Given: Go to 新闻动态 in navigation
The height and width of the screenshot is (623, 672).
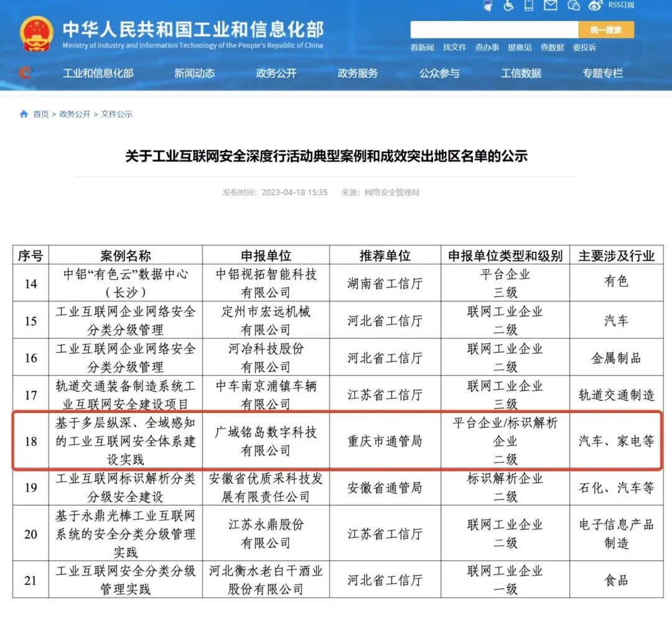Looking at the screenshot, I should coord(195,73).
